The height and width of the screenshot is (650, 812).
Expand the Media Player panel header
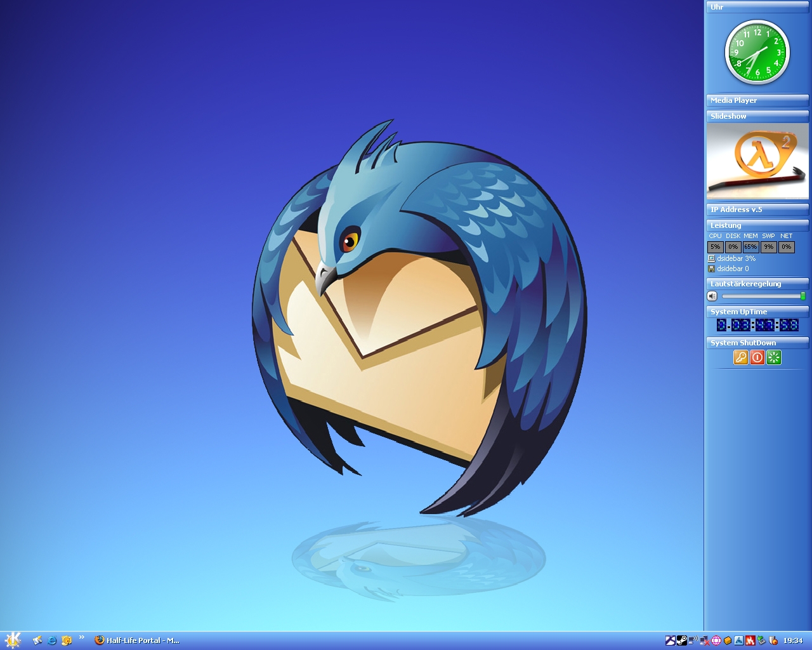[757, 100]
